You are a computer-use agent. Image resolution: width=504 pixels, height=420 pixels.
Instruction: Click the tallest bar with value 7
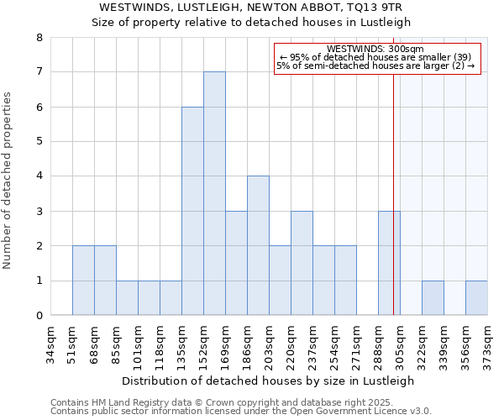[214, 193]
